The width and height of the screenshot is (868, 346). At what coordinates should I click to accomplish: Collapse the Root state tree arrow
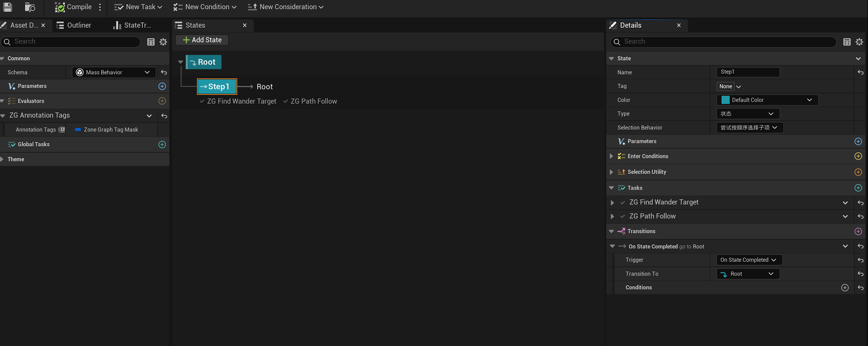tap(181, 62)
